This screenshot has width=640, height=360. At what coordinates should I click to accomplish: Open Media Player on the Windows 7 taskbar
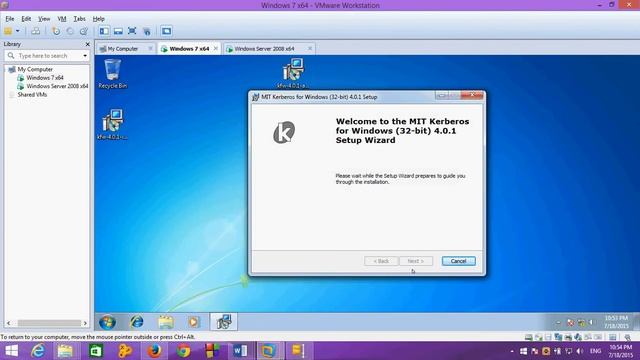pyautogui.click(x=194, y=322)
